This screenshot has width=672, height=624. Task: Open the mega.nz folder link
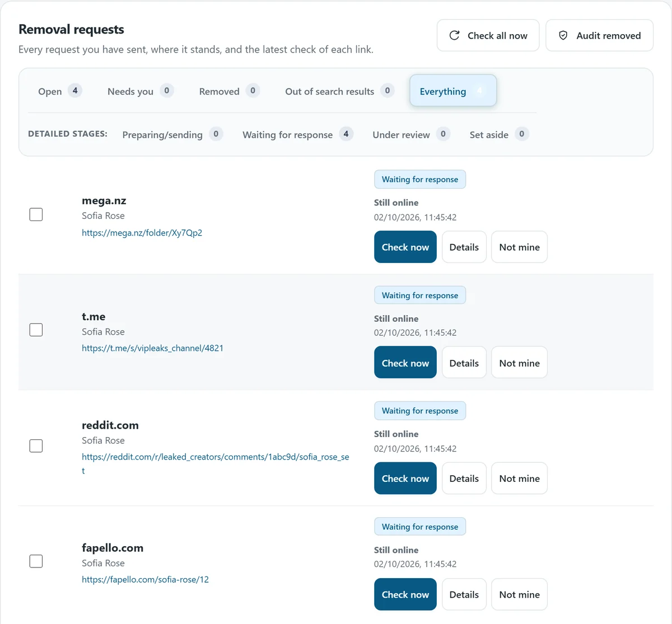[x=142, y=233]
